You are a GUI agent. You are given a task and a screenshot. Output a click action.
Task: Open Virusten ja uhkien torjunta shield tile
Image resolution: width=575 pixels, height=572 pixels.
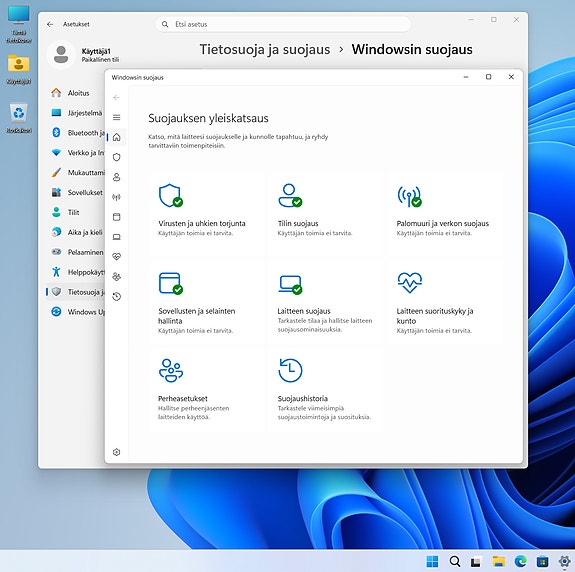click(x=206, y=214)
